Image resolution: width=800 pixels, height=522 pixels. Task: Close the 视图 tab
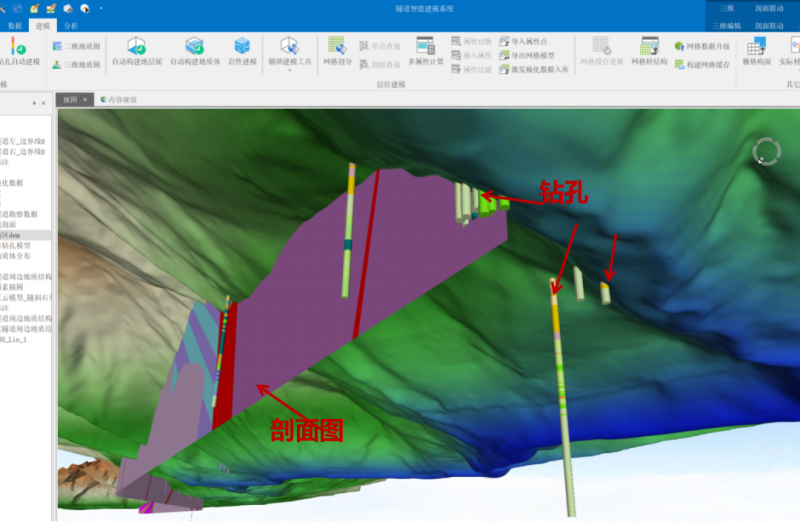86,100
